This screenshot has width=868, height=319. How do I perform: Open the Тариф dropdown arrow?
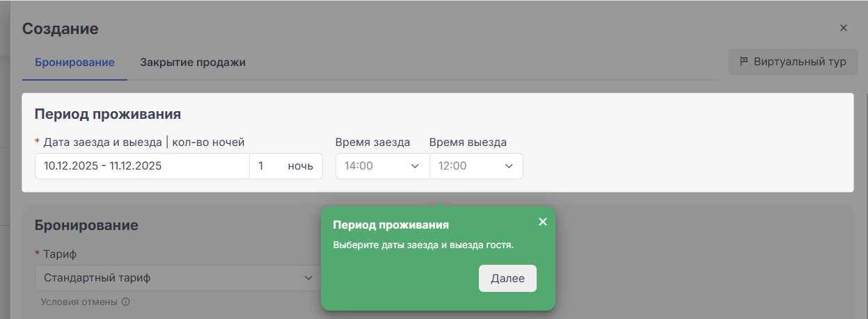point(308,278)
